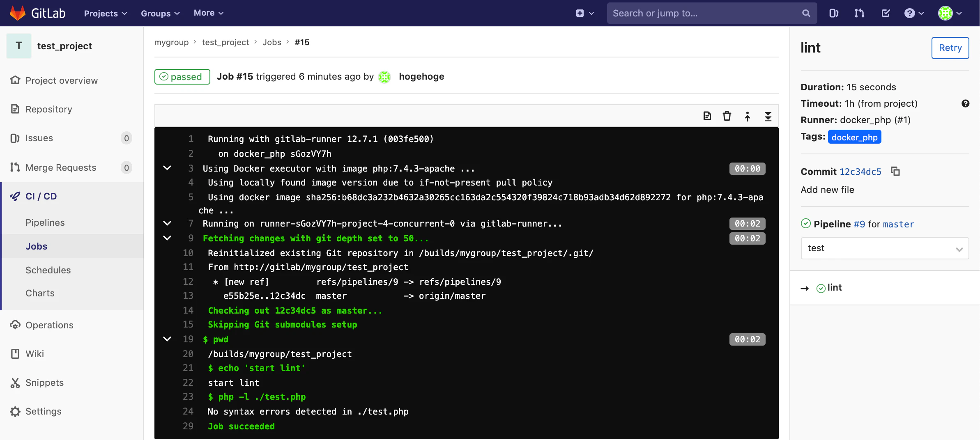Click docker_php tag badge
The height and width of the screenshot is (440, 980).
(854, 137)
